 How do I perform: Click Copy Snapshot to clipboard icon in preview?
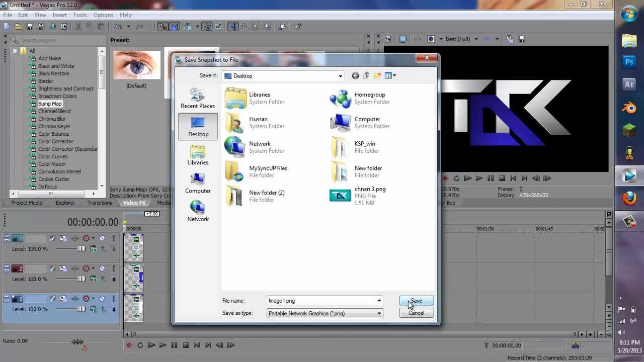click(510, 39)
